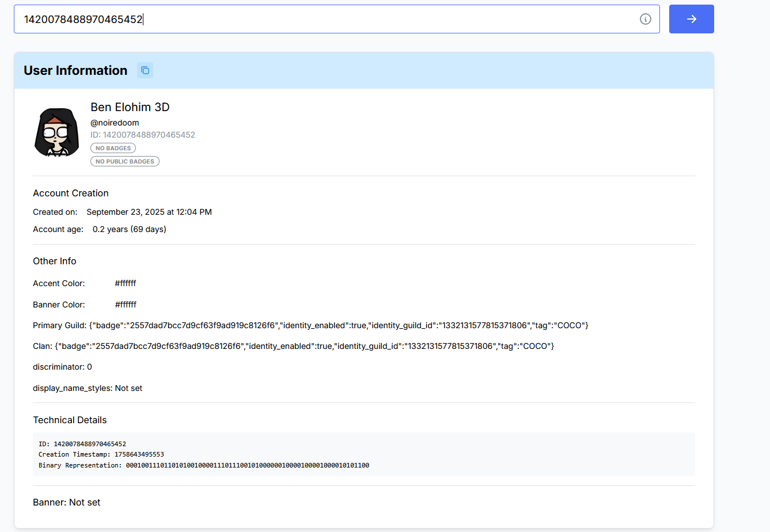
Task: Click the NO PUBLIC BADGES chip
Action: 125,161
